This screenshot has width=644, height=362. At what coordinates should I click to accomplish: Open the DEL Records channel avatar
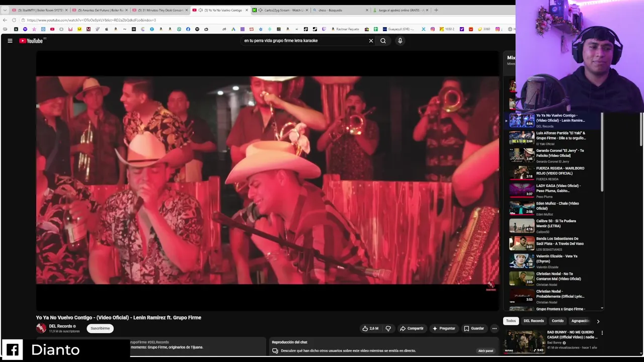pos(41,328)
